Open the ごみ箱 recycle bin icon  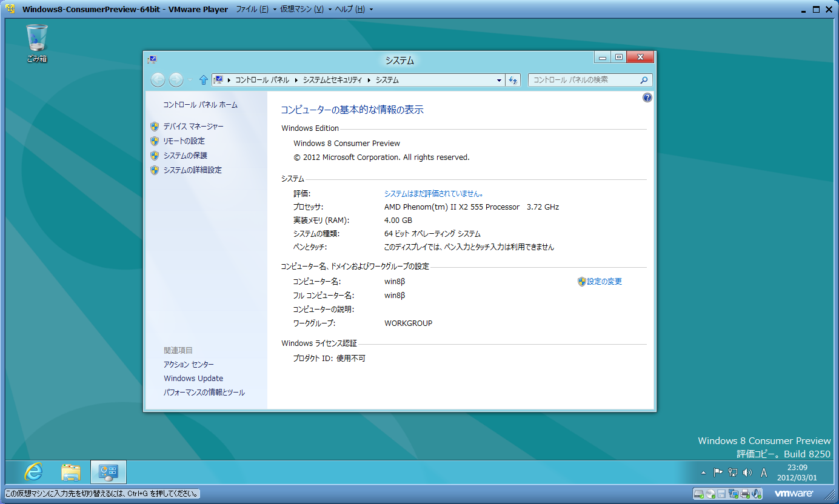(36, 44)
